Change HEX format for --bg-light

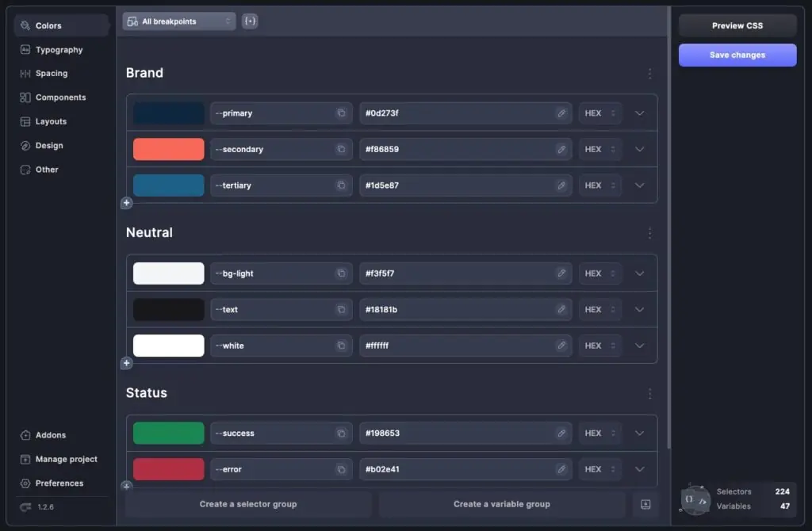click(x=599, y=273)
